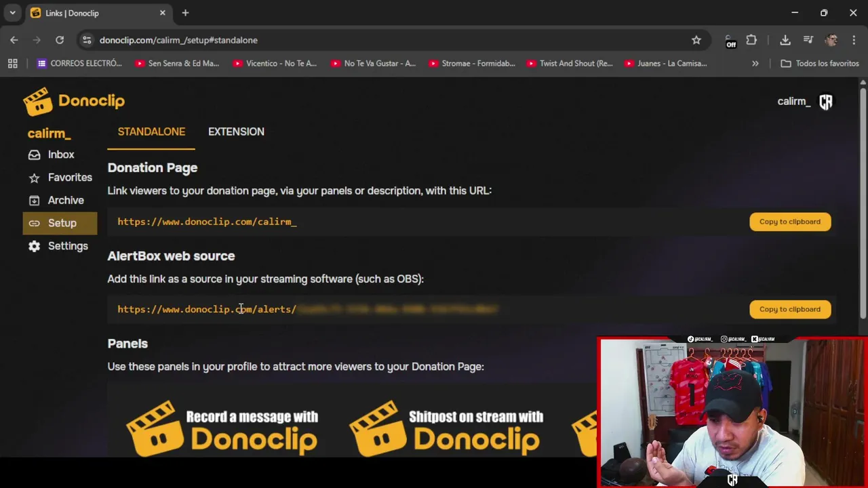Select the Shitpost on stream panel image
The image size is (868, 488).
[446, 428]
